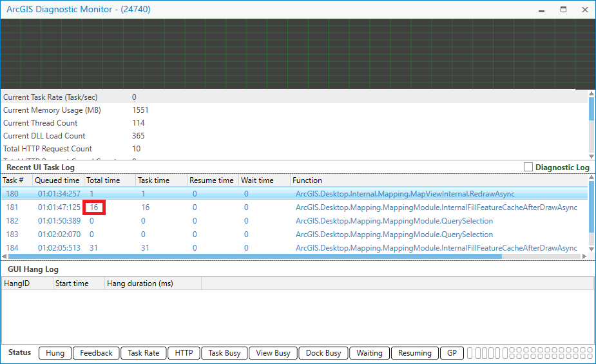Viewport: 596px width, 364px height.
Task: Click the Current Task Rate (Task/sec) row
Action: coord(294,97)
